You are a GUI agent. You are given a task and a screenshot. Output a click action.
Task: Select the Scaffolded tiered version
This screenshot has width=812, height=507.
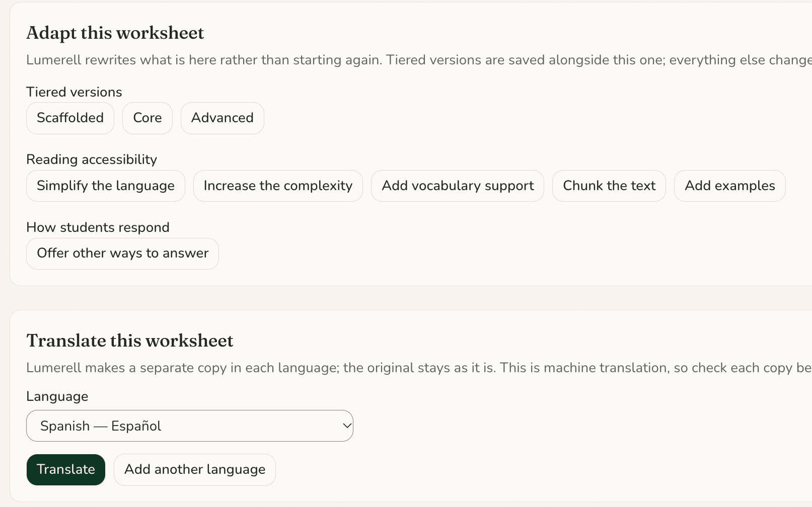[70, 118]
